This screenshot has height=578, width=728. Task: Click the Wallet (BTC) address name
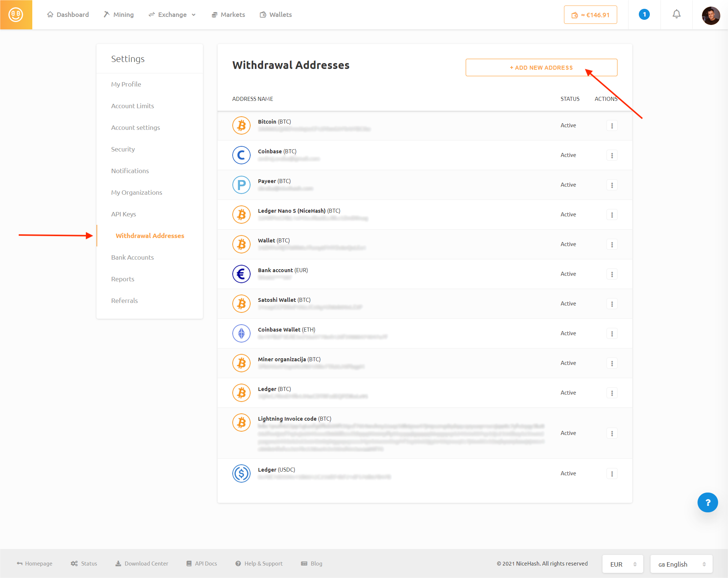(274, 241)
